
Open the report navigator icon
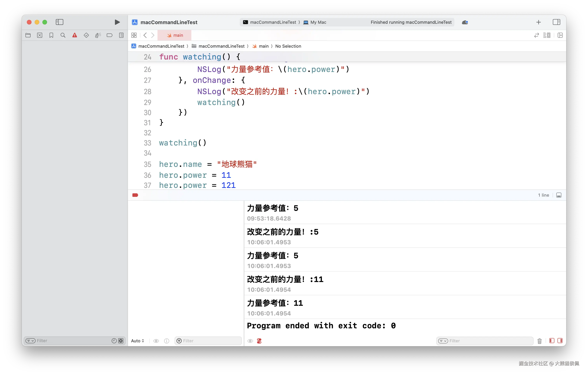(121, 35)
